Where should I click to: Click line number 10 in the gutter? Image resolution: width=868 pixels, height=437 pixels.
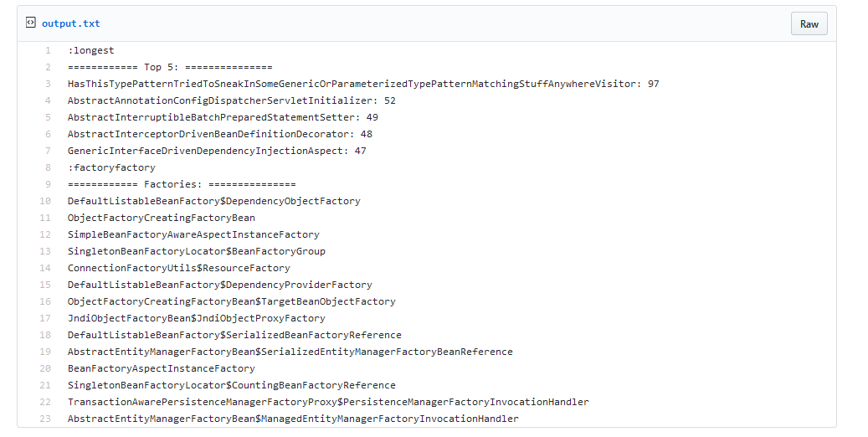click(46, 201)
